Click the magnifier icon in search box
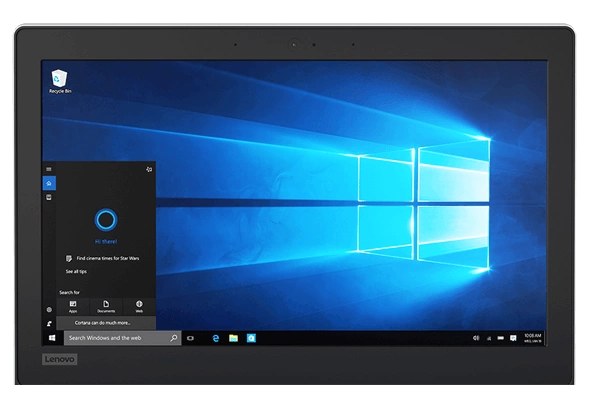Image resolution: width=590 pixels, height=408 pixels. (173, 338)
